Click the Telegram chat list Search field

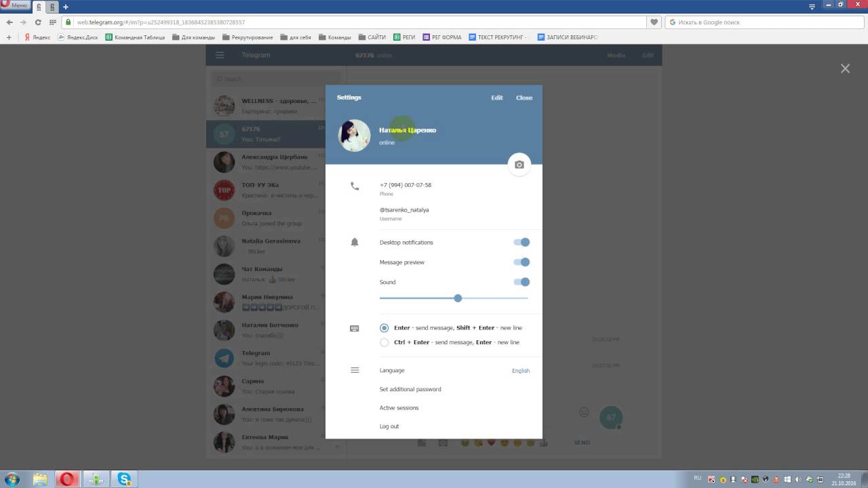click(276, 79)
